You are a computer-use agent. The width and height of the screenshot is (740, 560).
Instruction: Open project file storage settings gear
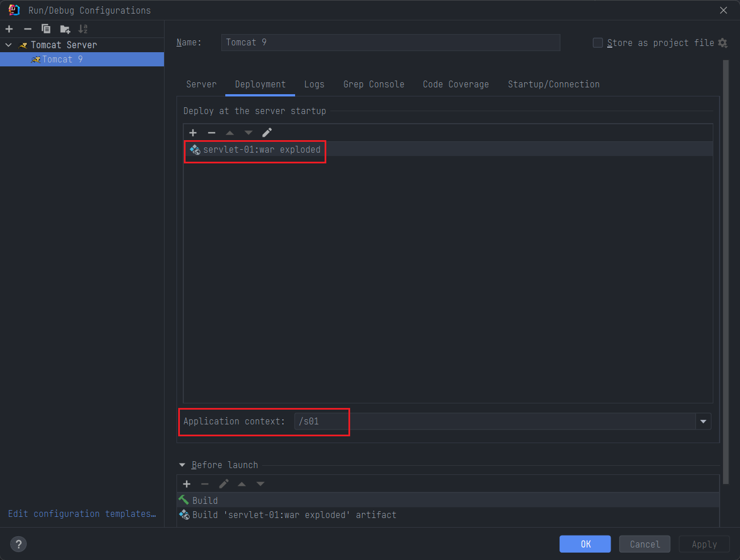click(722, 43)
